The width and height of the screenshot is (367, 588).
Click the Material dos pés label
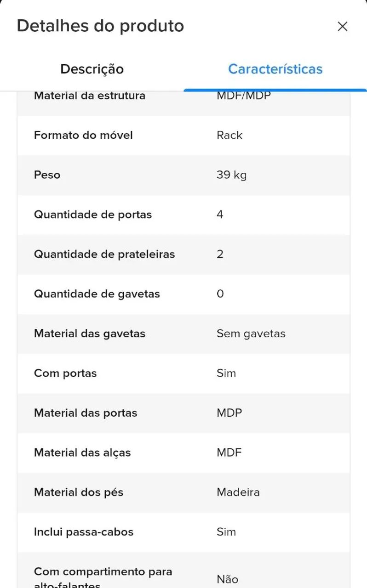[79, 492]
